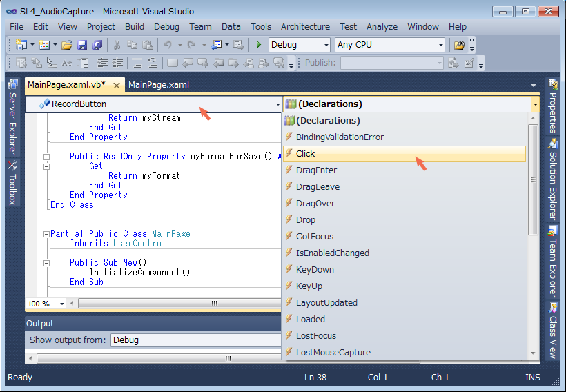Image resolution: width=566 pixels, height=392 pixels.
Task: Click the Find in Files binoculars-folder icon
Action: click(x=459, y=45)
